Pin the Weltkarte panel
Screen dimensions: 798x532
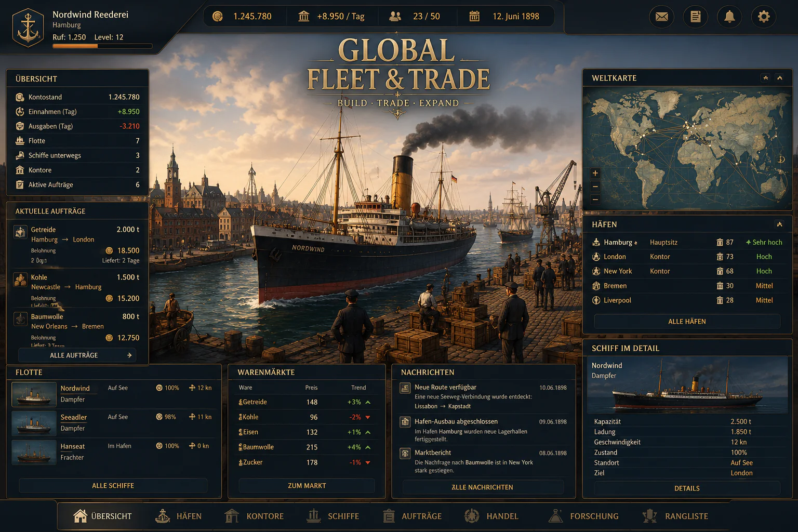(765, 78)
